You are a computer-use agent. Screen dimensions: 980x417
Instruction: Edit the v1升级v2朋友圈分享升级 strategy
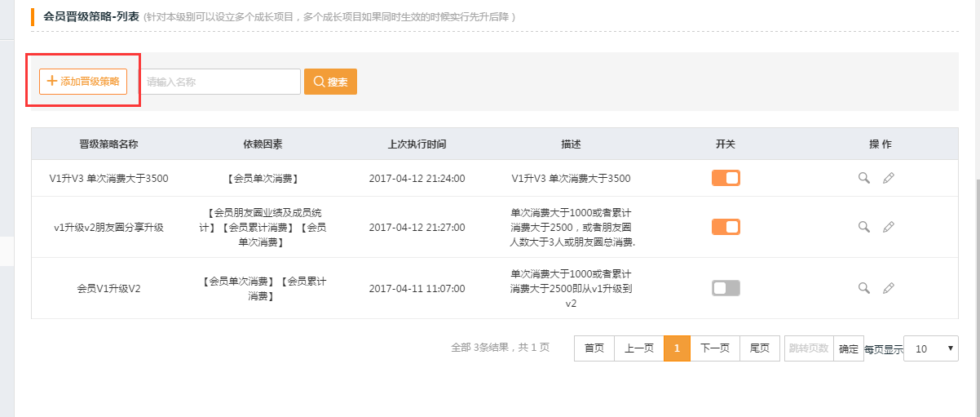(889, 227)
